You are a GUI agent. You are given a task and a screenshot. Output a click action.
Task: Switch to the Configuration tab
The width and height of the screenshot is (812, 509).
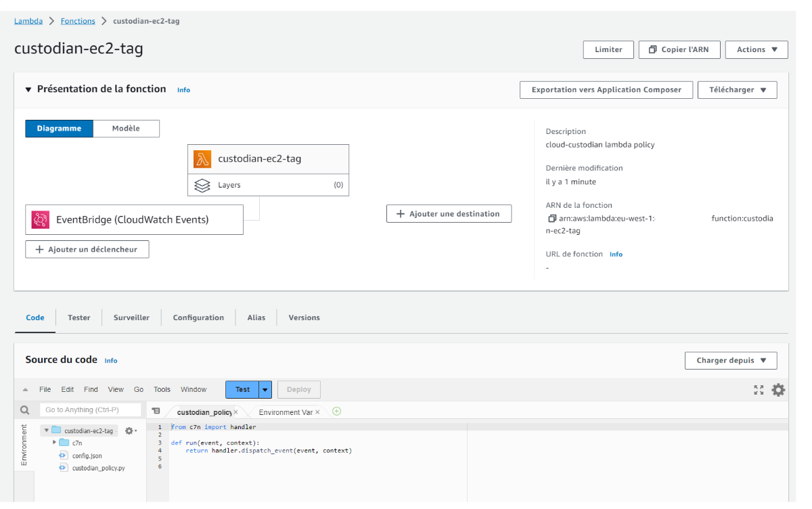198,317
